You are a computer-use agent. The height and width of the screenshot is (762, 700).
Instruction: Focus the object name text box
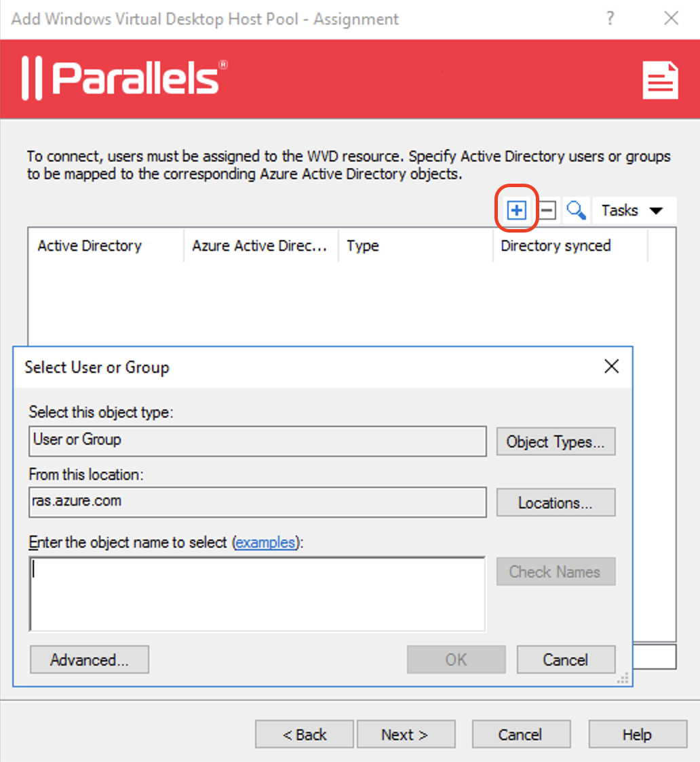pos(257,594)
